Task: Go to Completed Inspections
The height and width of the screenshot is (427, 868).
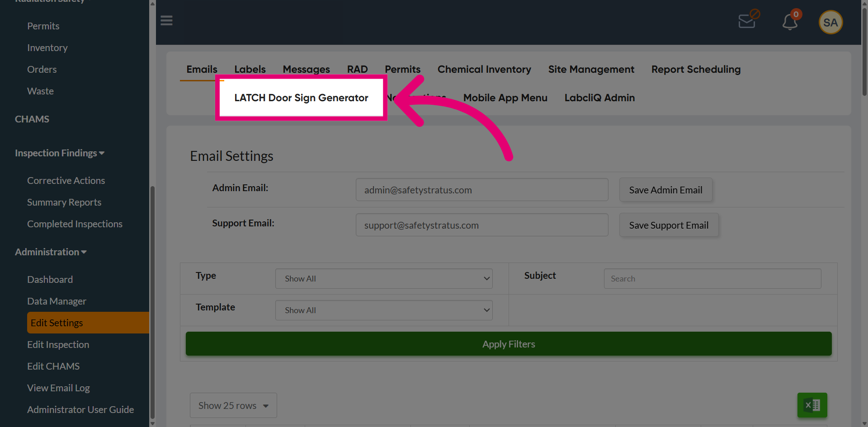Action: coord(75,224)
